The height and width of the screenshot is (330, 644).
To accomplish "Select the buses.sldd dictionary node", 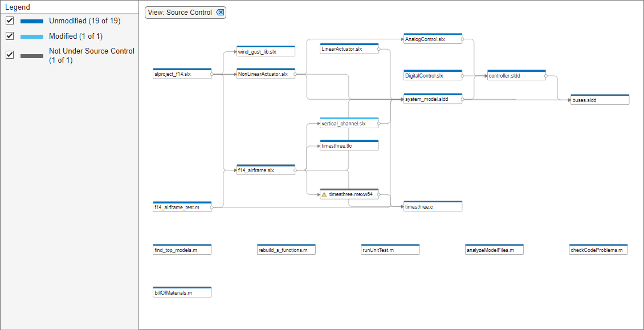I will (x=600, y=100).
